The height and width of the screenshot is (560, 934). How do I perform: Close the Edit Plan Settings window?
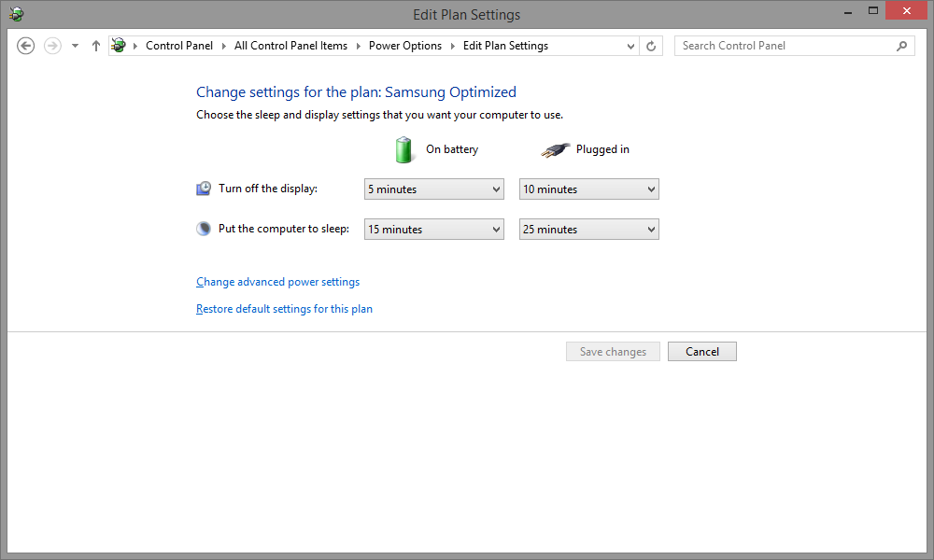click(x=907, y=10)
